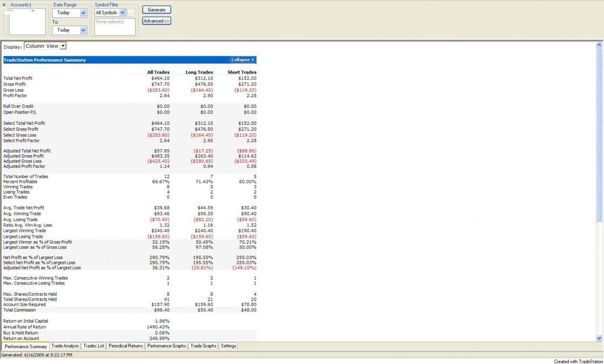The width and height of the screenshot is (604, 364).
Task: Click the vertical scrollbar thumb
Action: click(599, 135)
